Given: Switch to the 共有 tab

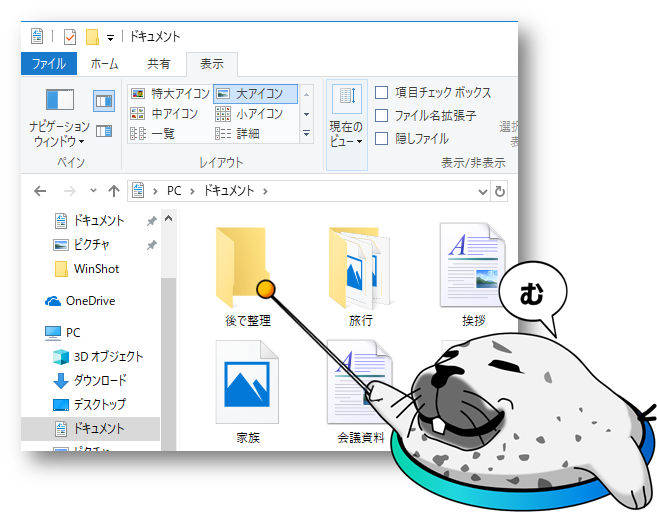Looking at the screenshot, I should click(x=159, y=64).
